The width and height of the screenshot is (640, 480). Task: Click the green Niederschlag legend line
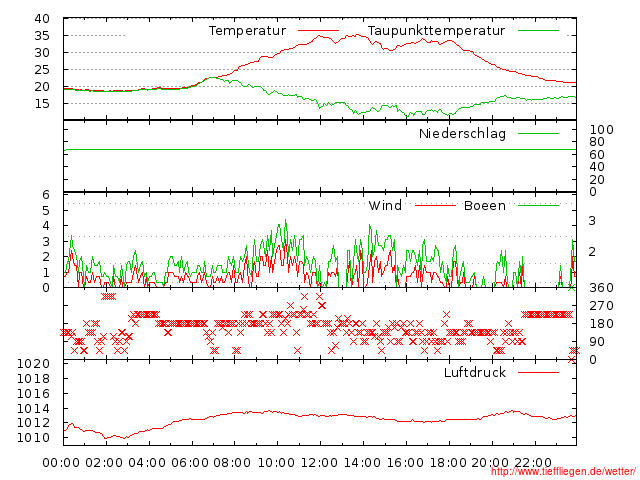538,133
